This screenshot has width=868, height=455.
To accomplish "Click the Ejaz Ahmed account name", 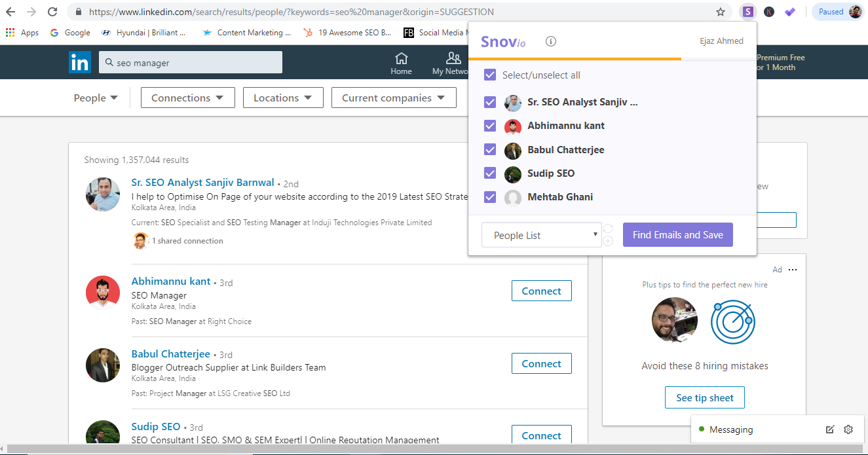I will pos(721,41).
